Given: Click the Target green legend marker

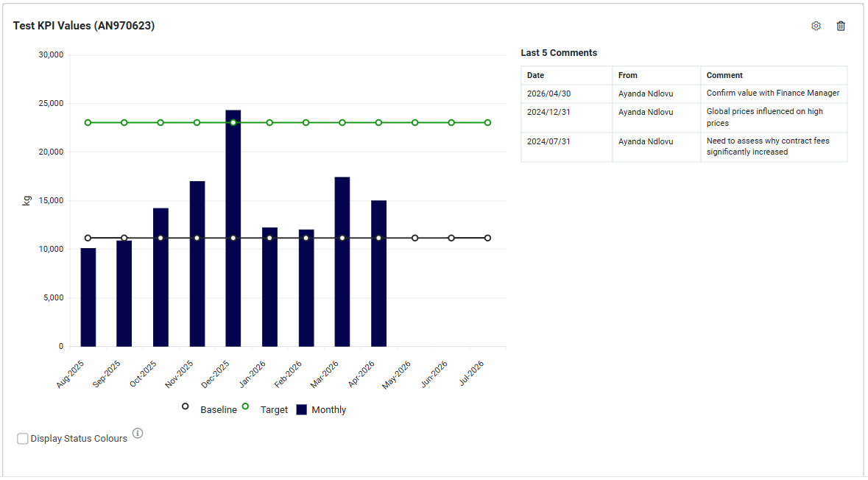Looking at the screenshot, I should 245,406.
